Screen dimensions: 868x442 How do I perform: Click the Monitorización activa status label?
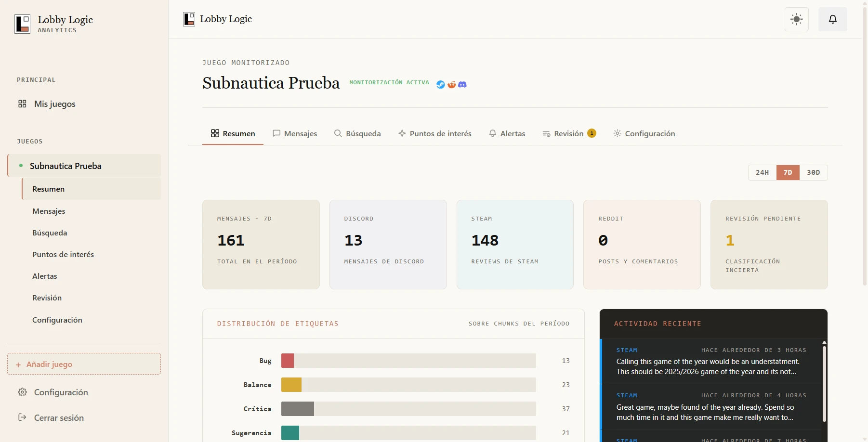pos(389,82)
